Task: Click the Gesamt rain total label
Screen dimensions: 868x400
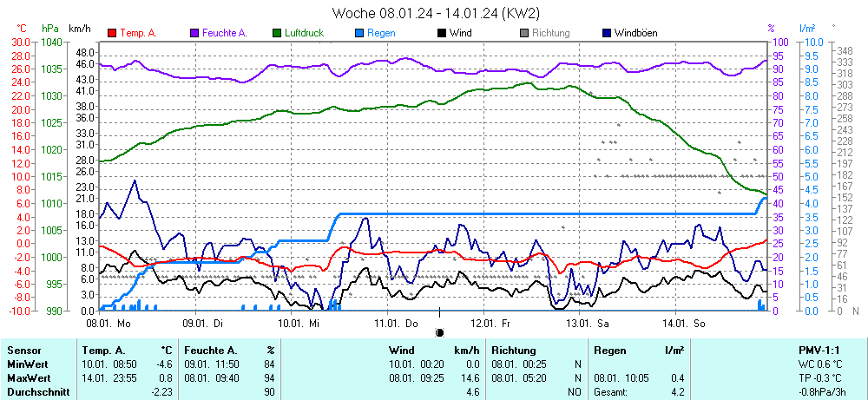Action: 610,391
